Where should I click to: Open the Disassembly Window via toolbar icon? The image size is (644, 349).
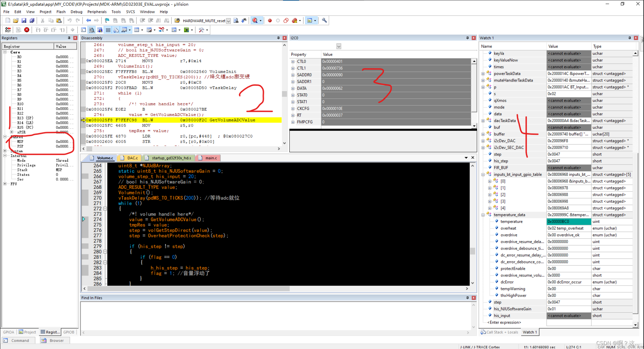92,30
